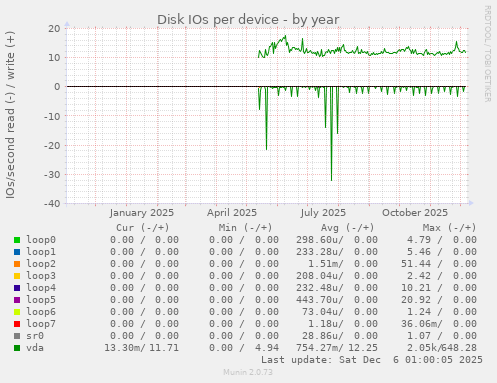The width and height of the screenshot is (497, 383).
Task: Click the 'Cur (-/+)' column header
Action: pos(143,228)
